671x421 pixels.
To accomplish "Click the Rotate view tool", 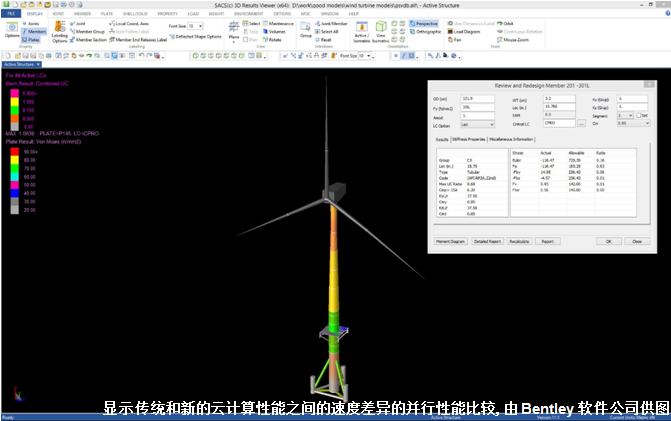I will pos(272,40).
